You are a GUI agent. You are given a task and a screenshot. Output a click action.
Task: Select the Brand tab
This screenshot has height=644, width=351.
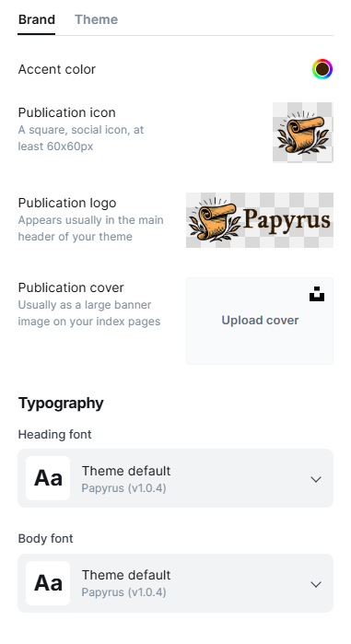37,19
